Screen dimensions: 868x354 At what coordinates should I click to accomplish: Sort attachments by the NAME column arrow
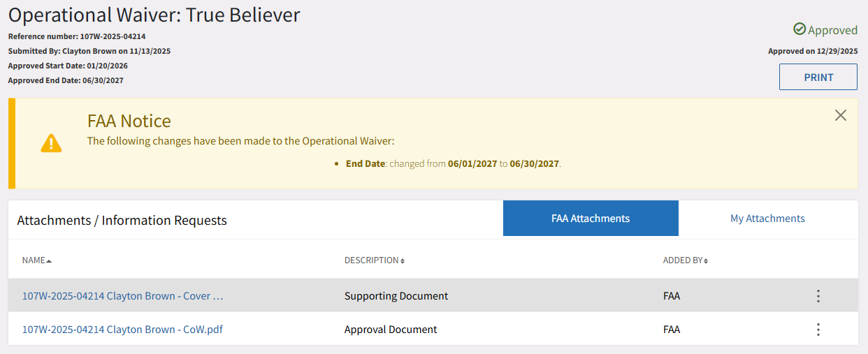point(49,261)
